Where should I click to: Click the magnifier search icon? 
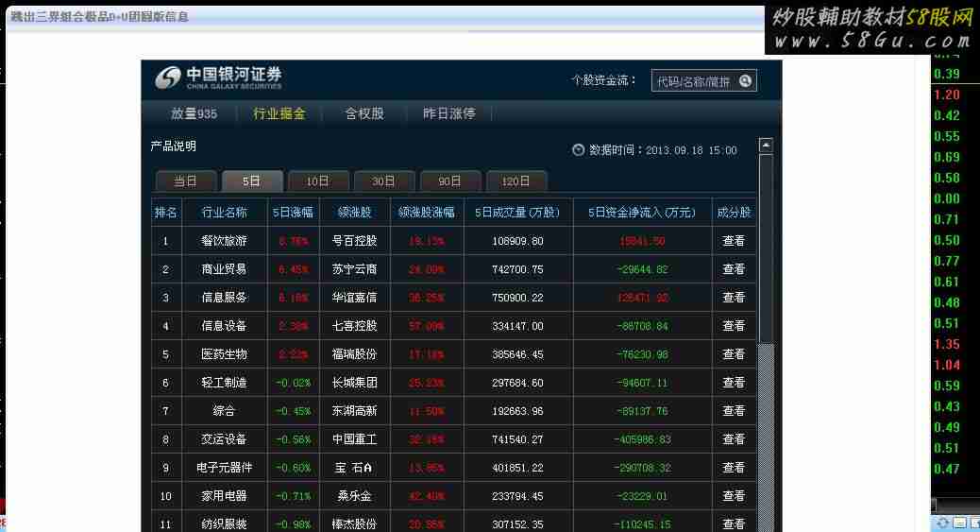(744, 80)
